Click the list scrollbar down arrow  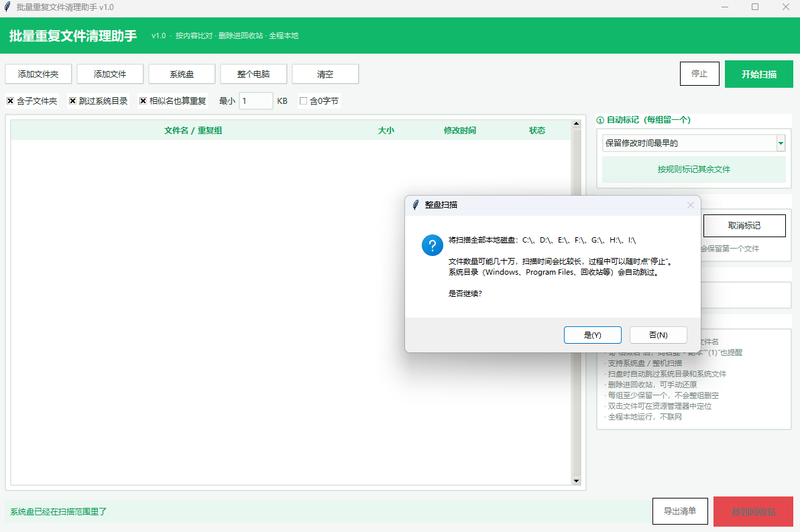[576, 480]
